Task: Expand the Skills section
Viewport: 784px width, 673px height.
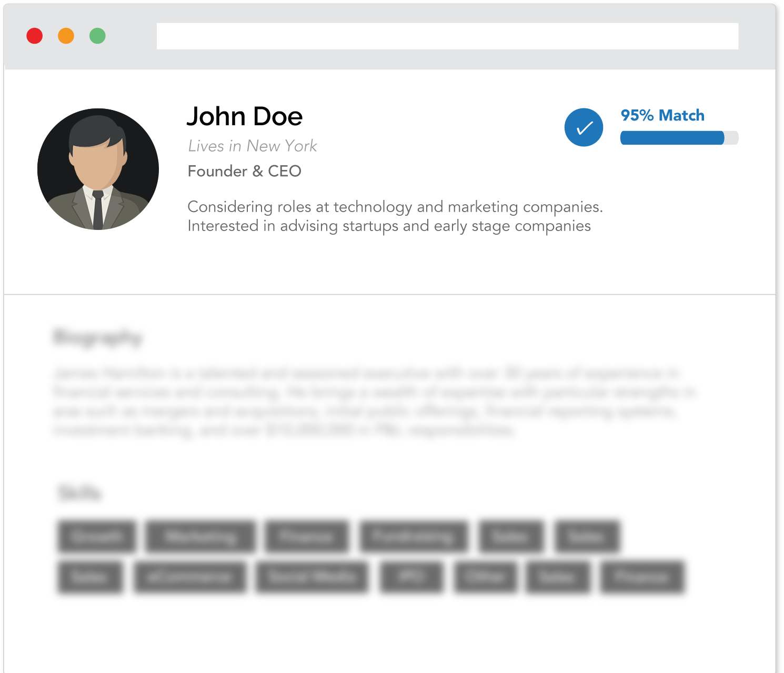Action: (x=79, y=494)
